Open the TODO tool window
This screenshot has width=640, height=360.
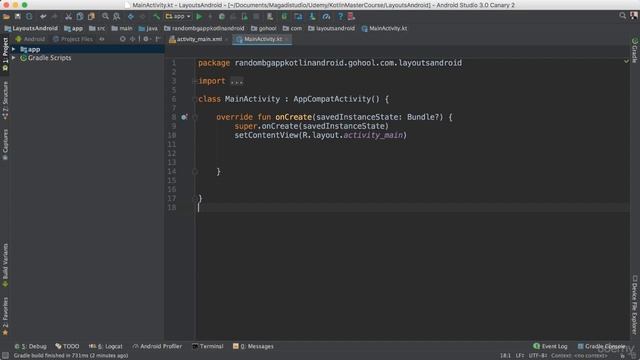(67, 347)
